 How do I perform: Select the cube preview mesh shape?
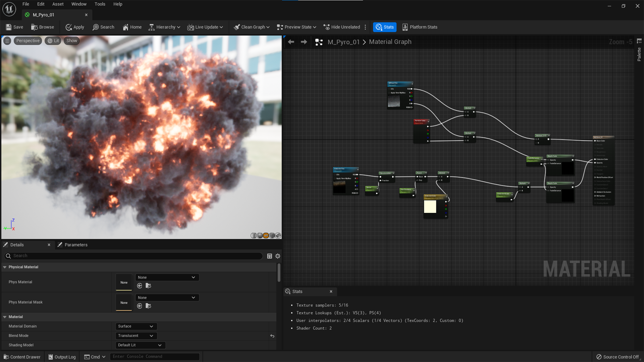(x=272, y=236)
